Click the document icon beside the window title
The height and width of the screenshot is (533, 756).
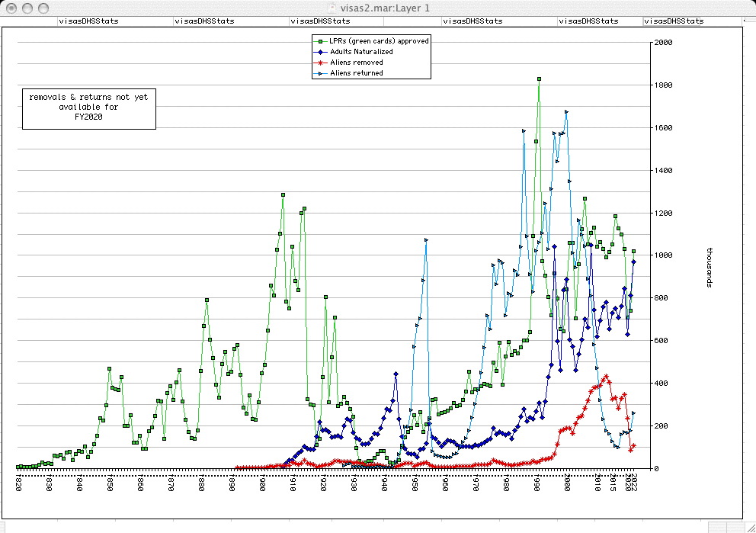coord(332,8)
